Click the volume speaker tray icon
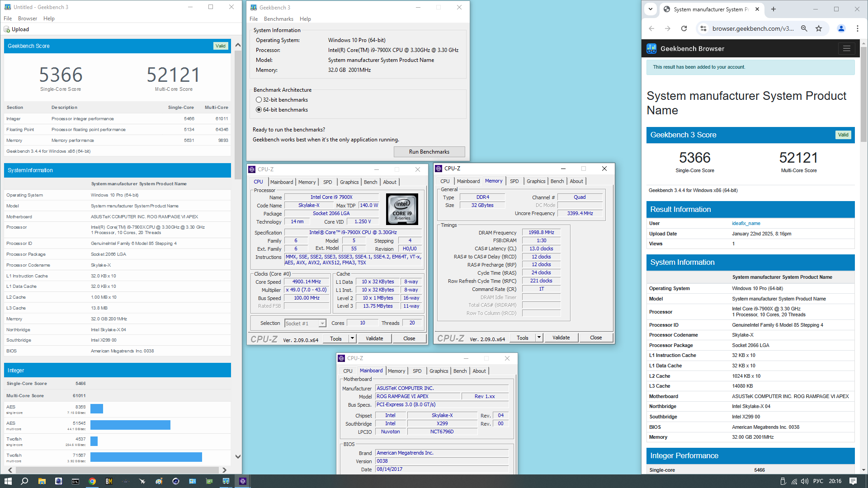This screenshot has height=488, width=868. 805,481
